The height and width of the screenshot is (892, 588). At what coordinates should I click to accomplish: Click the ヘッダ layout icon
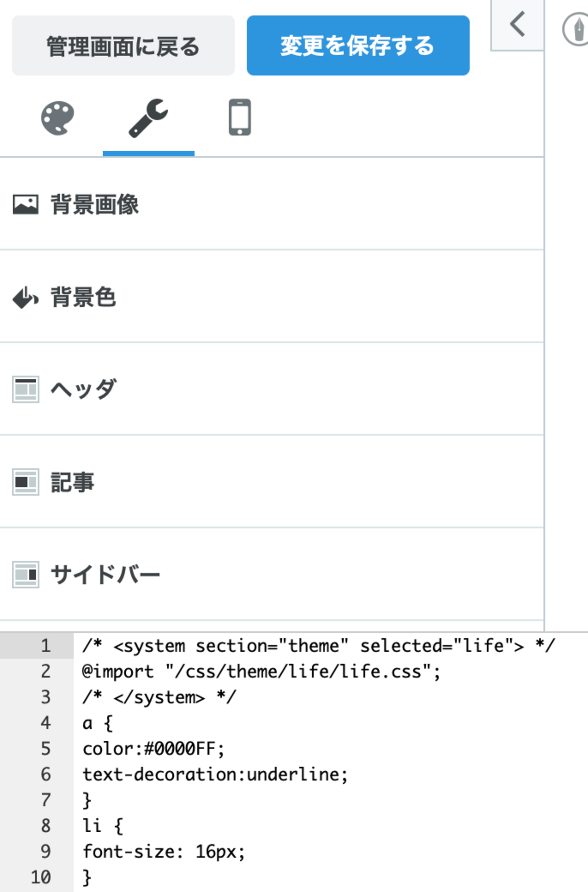[25, 389]
